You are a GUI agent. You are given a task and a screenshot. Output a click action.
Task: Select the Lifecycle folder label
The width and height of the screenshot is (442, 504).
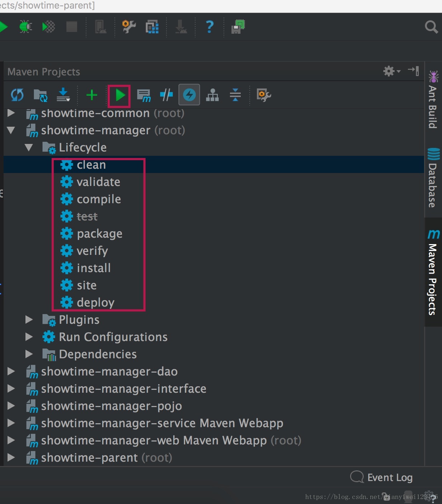click(x=83, y=148)
